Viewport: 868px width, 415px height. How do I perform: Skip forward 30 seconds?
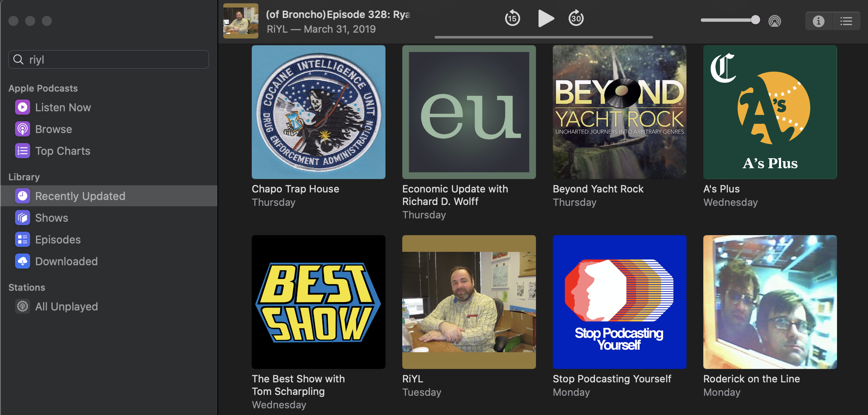(576, 18)
